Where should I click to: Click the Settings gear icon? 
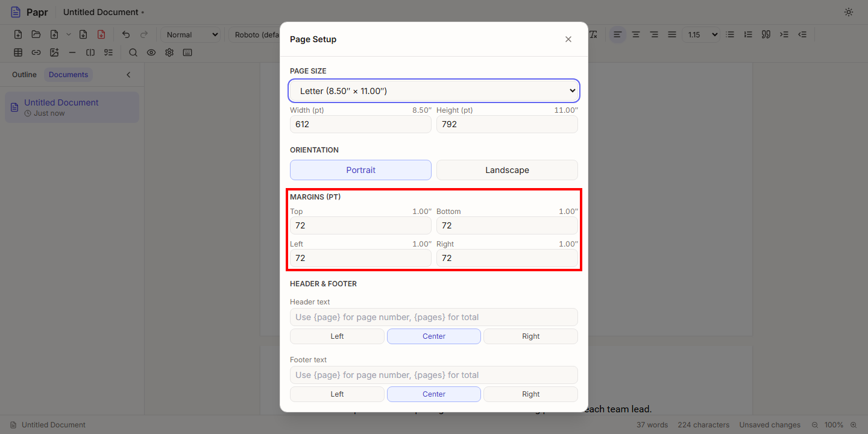(x=169, y=52)
